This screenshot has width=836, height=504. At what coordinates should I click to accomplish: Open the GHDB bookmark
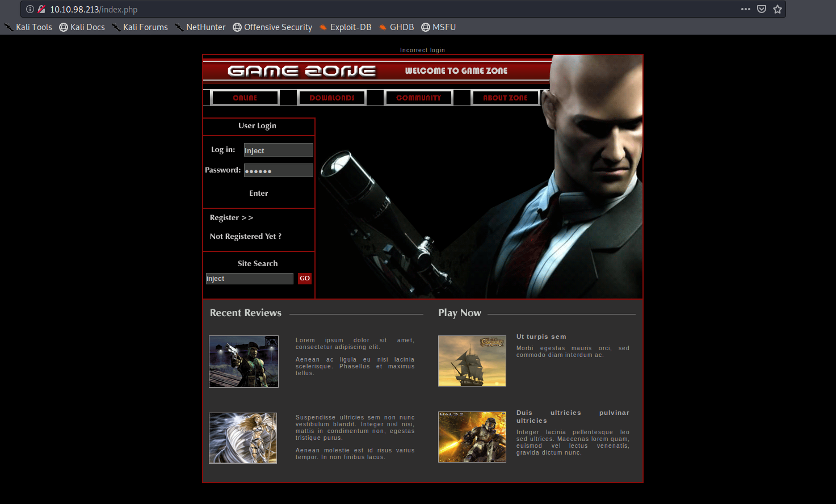(396, 27)
